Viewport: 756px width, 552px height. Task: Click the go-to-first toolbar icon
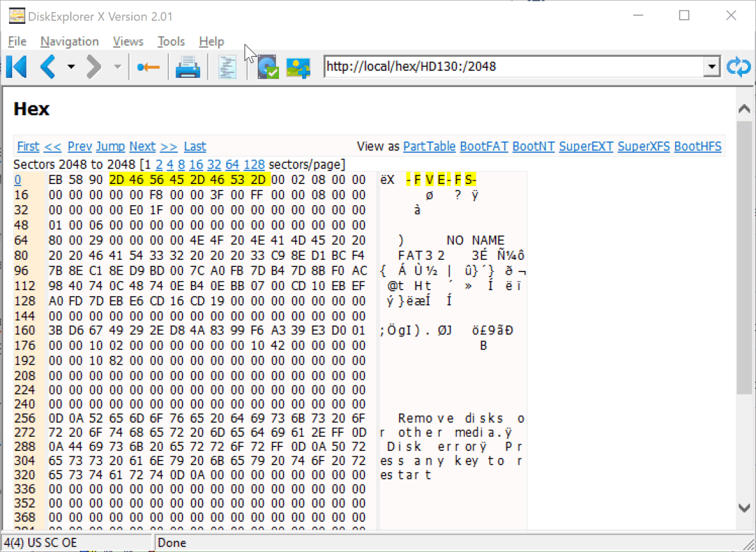pos(17,66)
